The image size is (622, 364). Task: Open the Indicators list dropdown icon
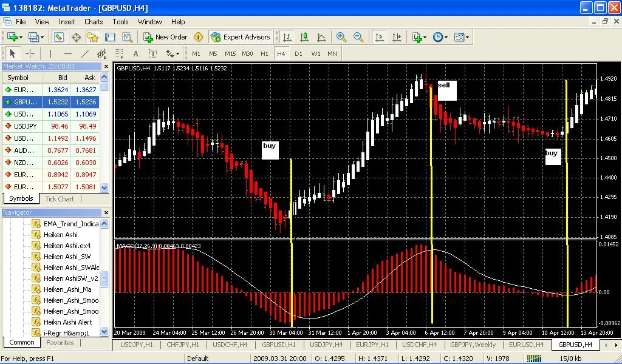point(417,37)
